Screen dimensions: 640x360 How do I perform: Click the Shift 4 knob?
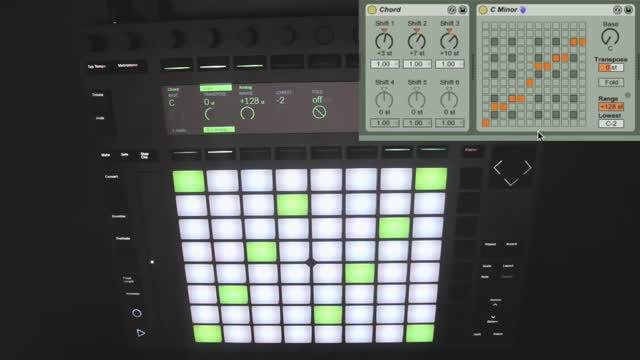(x=384, y=99)
